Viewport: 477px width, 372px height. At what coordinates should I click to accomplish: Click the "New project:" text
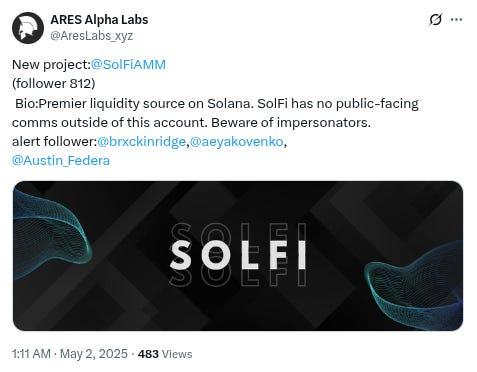coord(51,64)
